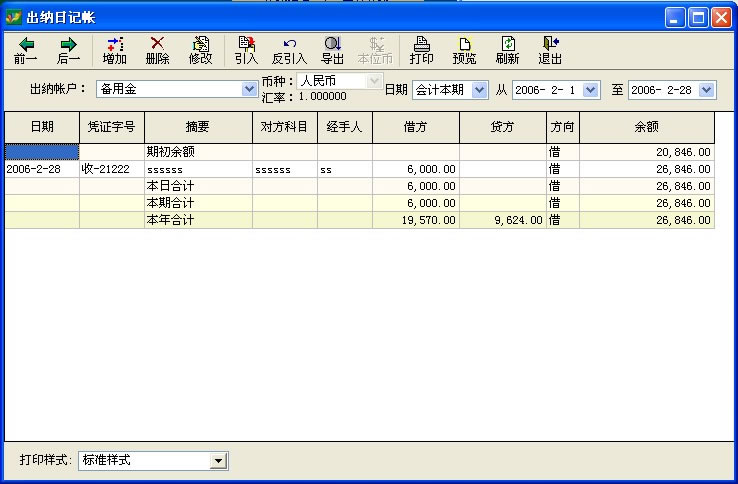
Task: Click the 退出 (exit) toolbar icon
Action: 550,44
